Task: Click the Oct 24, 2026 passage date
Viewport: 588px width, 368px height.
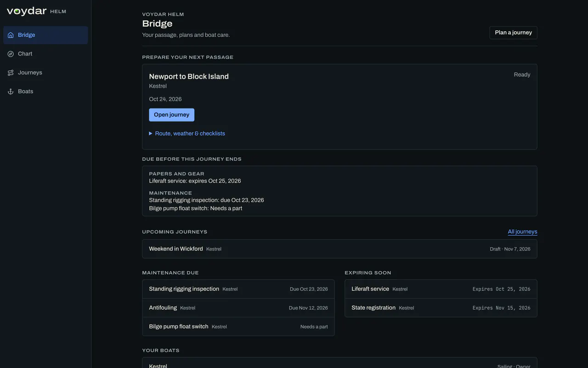Action: (x=165, y=99)
